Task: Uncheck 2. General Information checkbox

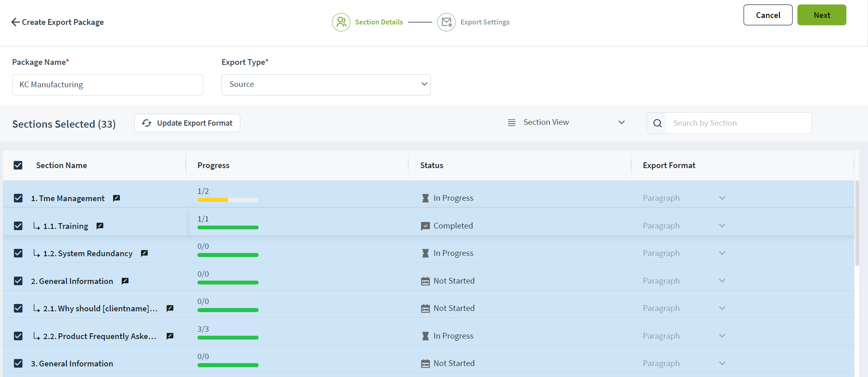Action: click(18, 281)
